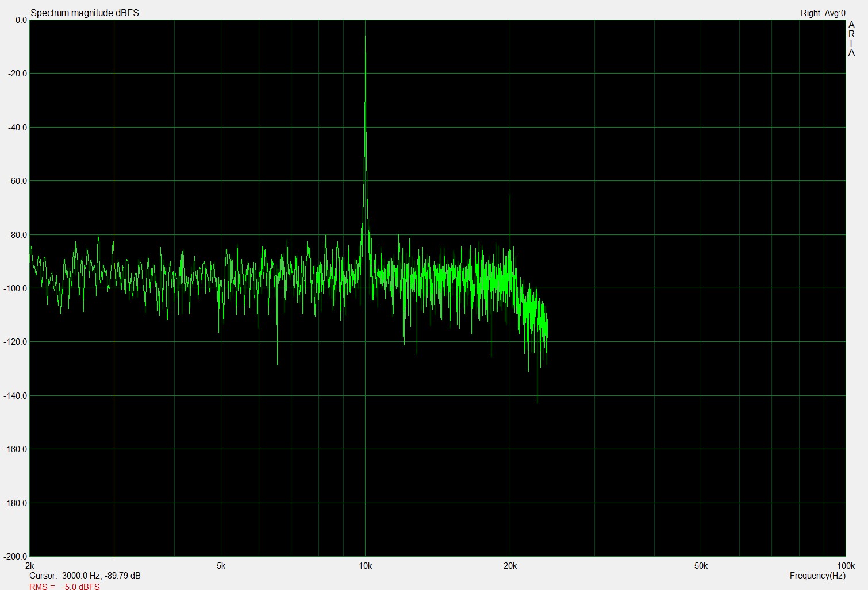Click the -180.0 dB axis label

tap(16, 503)
